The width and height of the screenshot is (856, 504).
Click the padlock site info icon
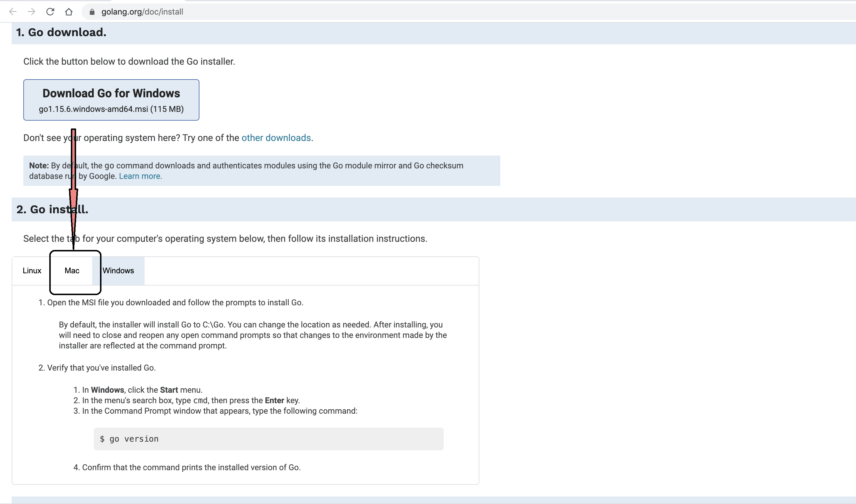tap(92, 12)
